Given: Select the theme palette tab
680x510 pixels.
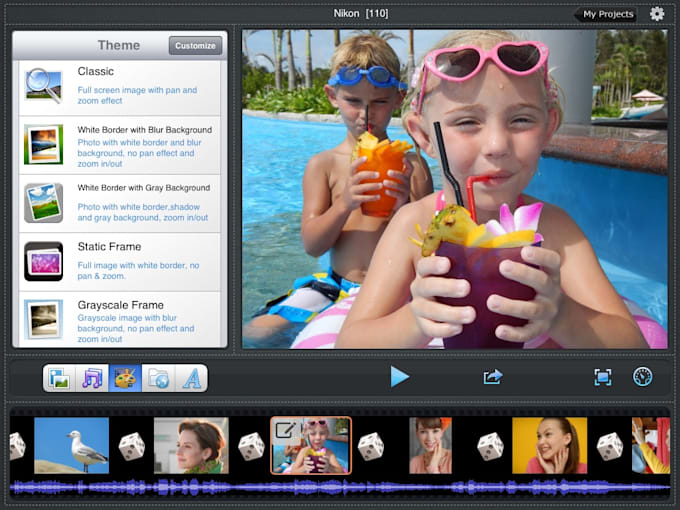Looking at the screenshot, I should coord(125,378).
